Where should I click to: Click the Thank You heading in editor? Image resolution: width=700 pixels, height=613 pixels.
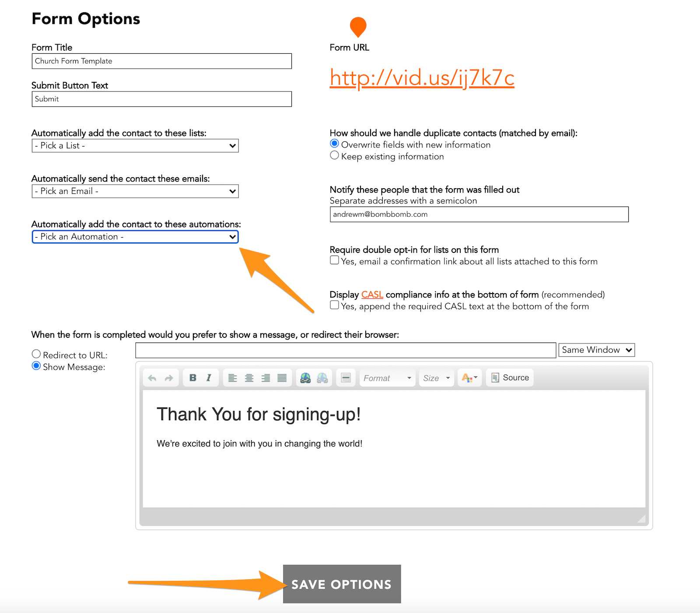pyautogui.click(x=259, y=414)
